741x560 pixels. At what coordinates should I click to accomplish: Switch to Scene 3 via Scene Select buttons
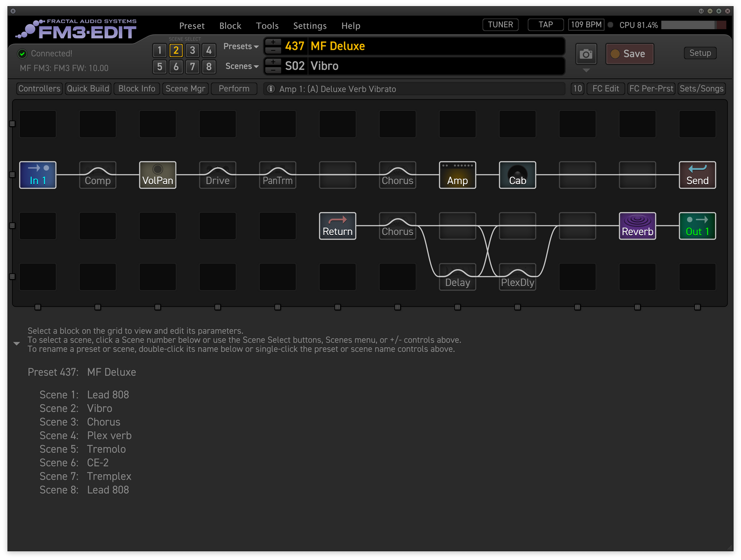[192, 50]
